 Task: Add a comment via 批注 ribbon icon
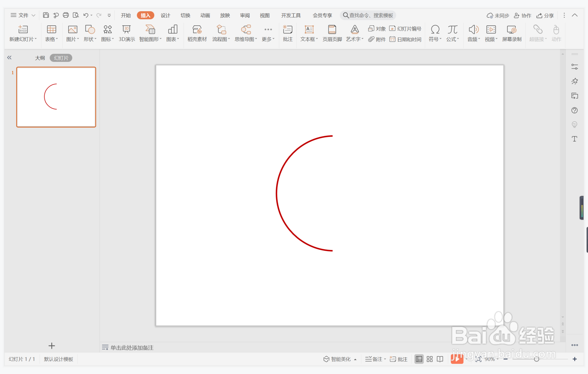point(288,33)
